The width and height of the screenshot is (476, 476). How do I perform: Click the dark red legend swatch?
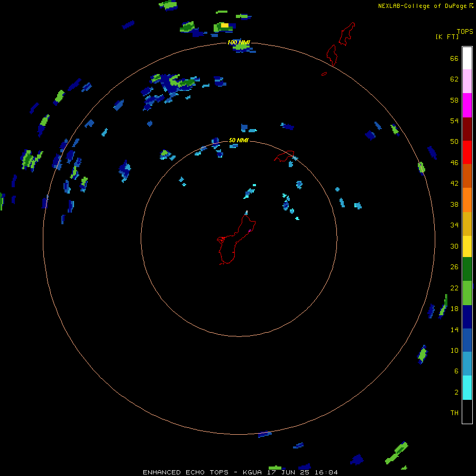click(x=467, y=129)
